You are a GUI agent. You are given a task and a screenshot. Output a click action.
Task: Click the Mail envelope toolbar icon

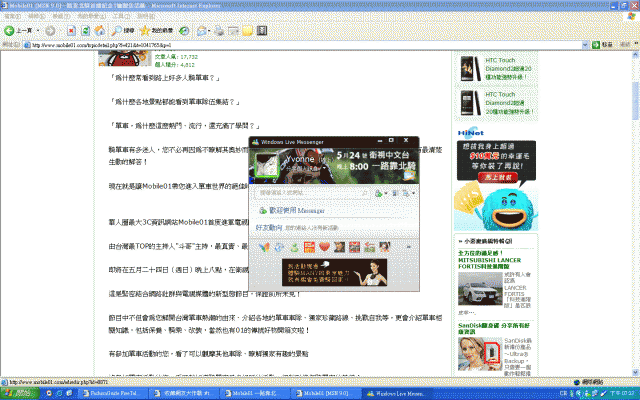[201, 31]
